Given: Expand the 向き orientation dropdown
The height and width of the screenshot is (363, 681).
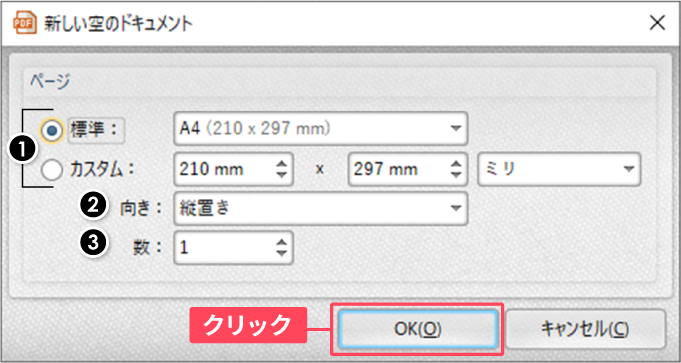Looking at the screenshot, I should point(321,209).
